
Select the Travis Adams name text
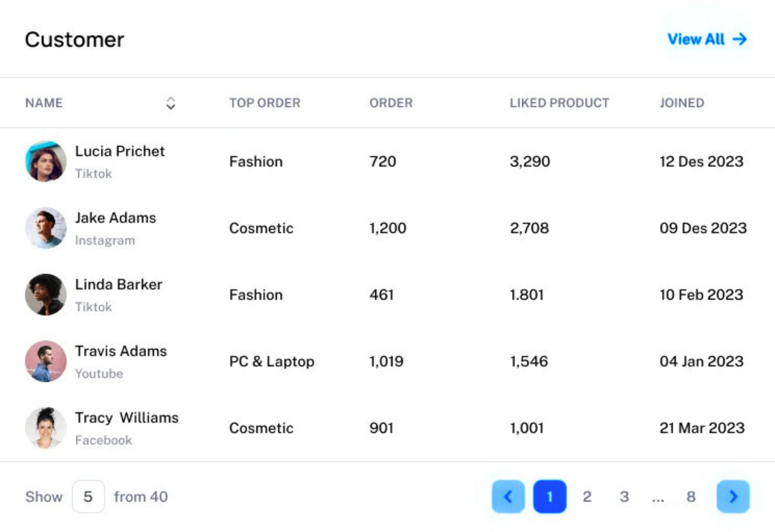click(x=121, y=351)
